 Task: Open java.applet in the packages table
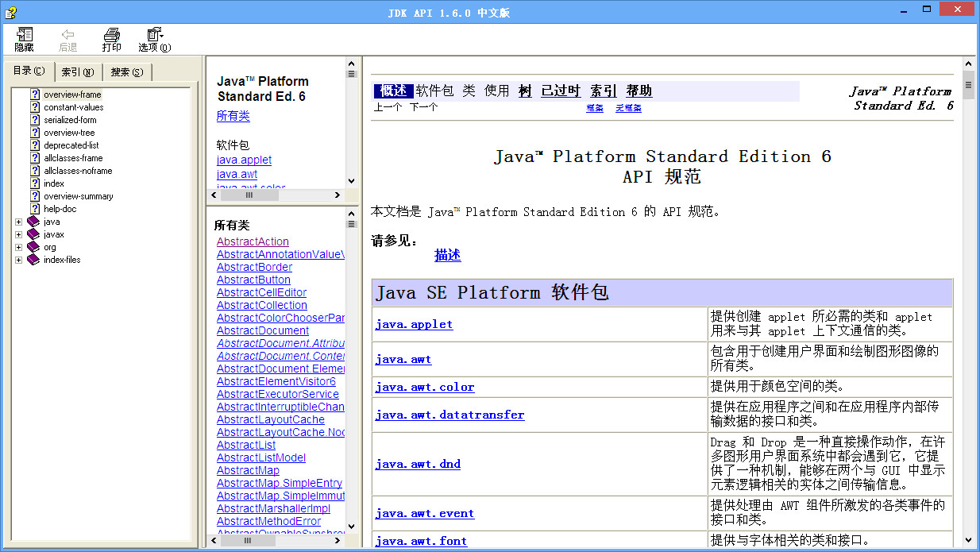(x=414, y=324)
